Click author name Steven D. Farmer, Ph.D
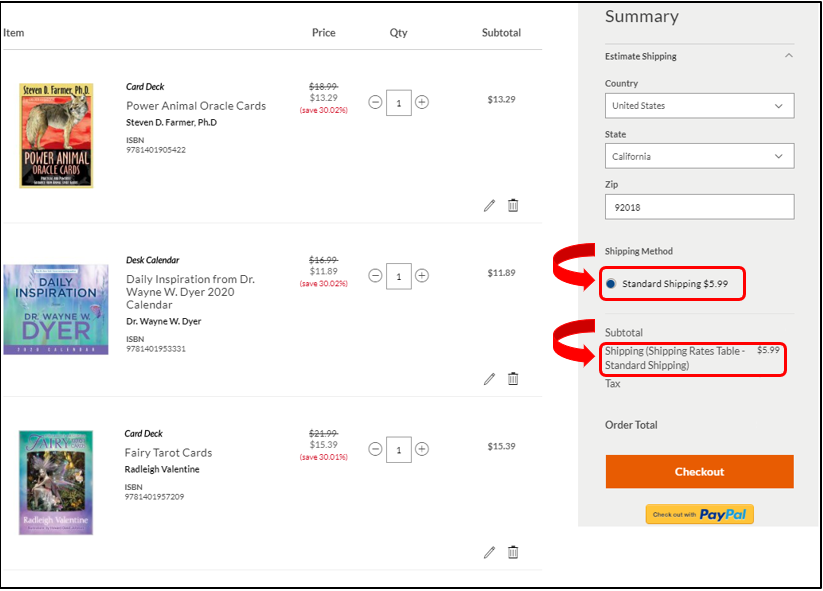 tap(171, 123)
